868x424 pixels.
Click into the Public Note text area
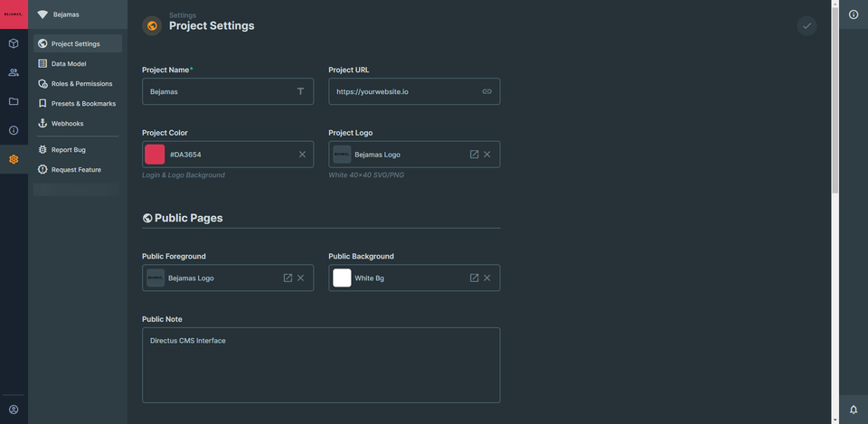[321, 365]
